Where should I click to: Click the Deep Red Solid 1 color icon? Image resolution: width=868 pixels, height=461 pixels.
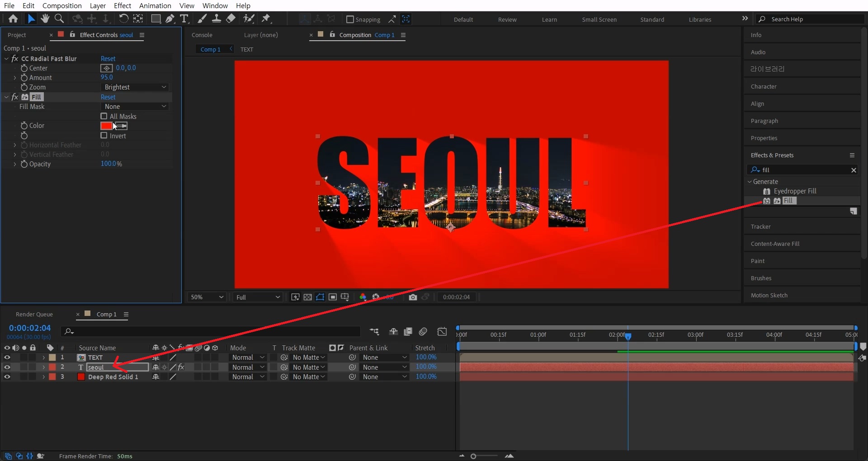[81, 376]
